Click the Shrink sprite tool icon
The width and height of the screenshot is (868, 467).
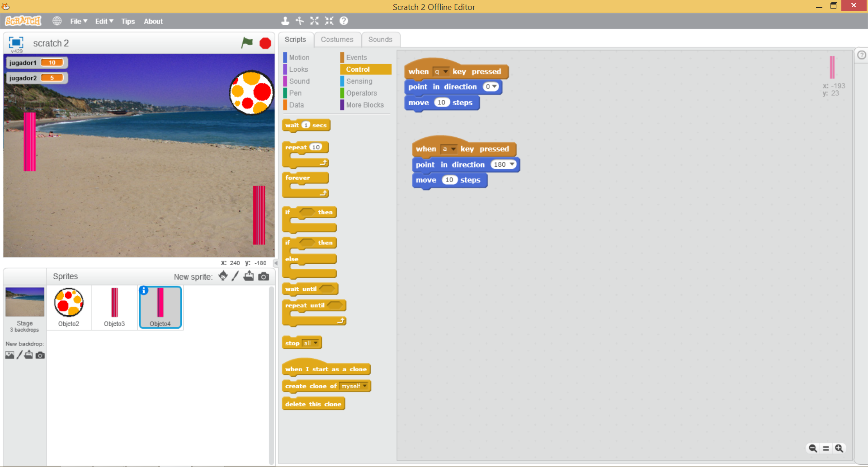(329, 21)
